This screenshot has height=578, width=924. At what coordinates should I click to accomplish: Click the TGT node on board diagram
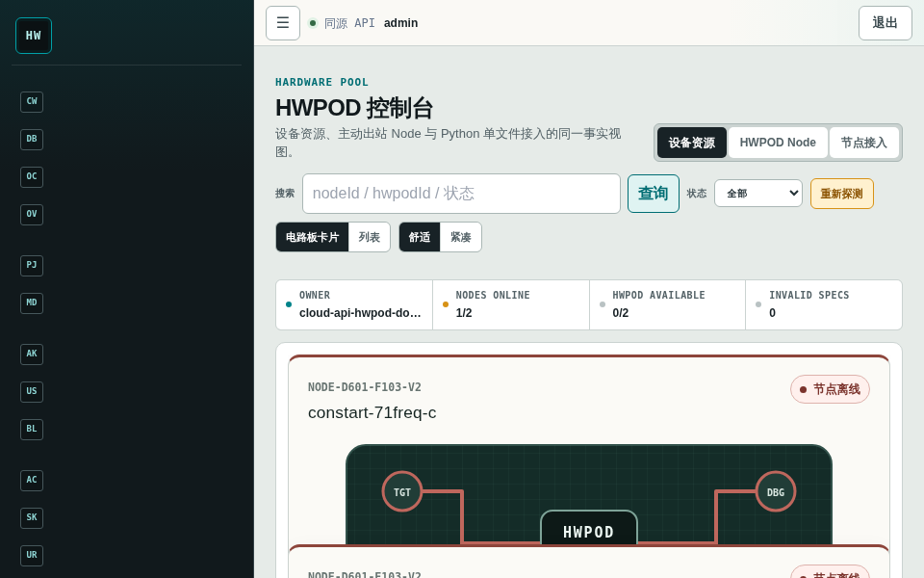402,491
